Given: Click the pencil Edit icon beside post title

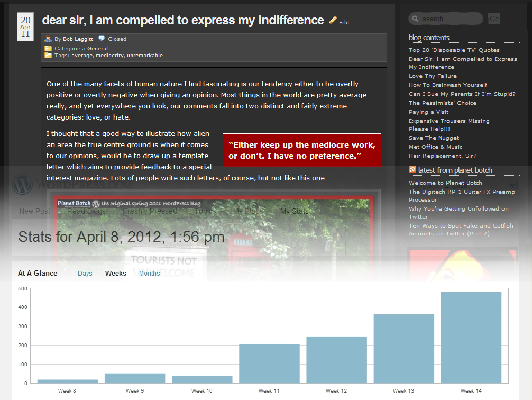Looking at the screenshot, I should [333, 21].
